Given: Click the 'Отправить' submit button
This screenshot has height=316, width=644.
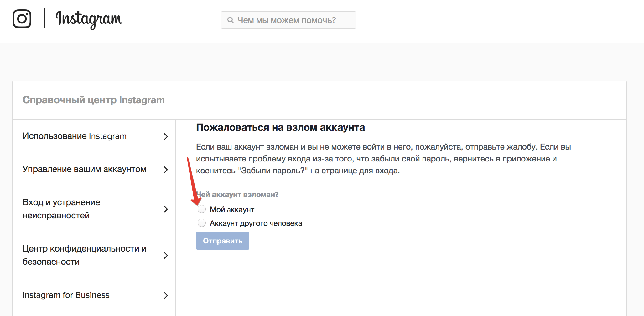Looking at the screenshot, I should click(223, 241).
